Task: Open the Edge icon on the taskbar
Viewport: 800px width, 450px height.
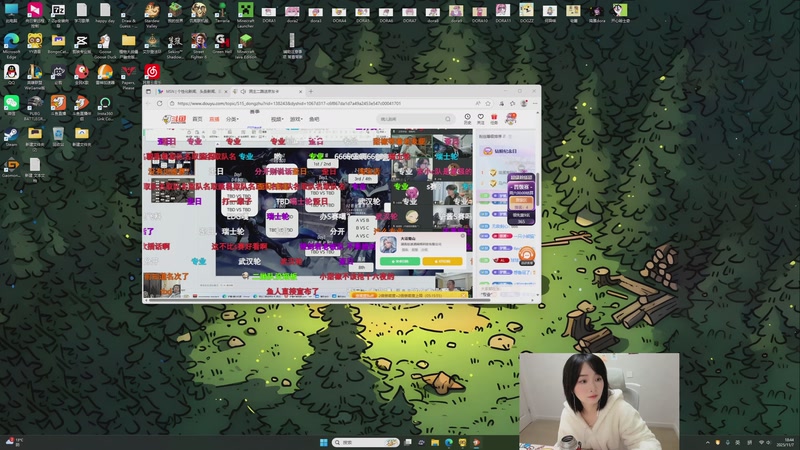Action: 448,442
